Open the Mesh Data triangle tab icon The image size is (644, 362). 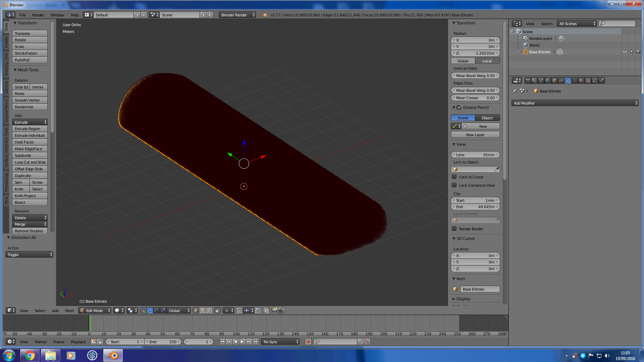click(575, 80)
